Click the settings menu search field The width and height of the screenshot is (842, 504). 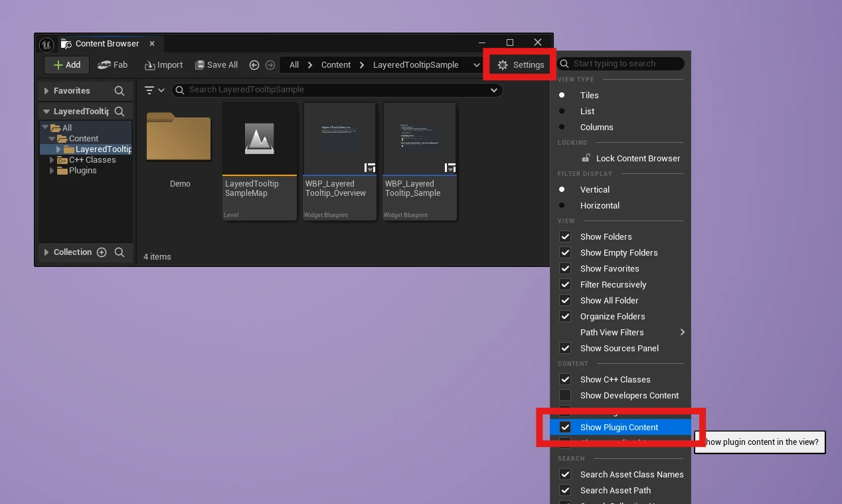click(620, 64)
